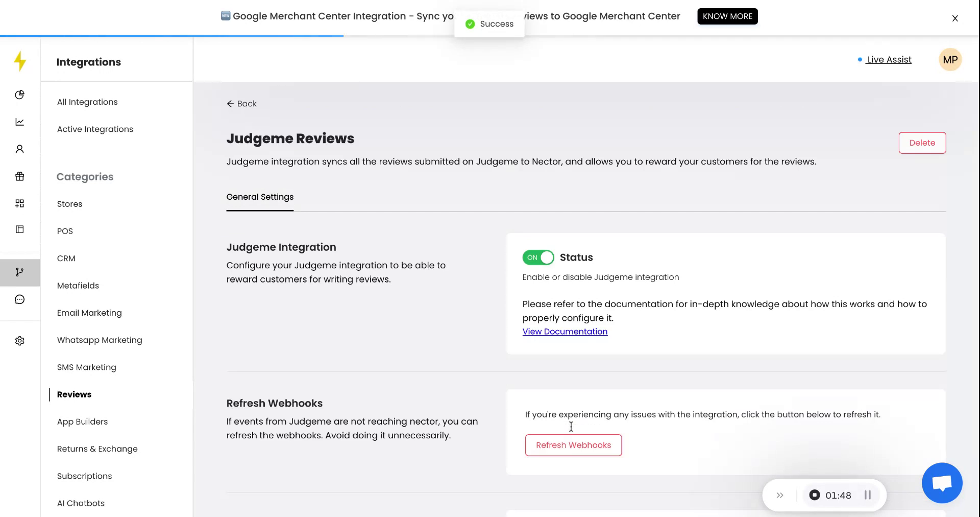Select the General Settings tab
The image size is (980, 517).
pos(260,197)
